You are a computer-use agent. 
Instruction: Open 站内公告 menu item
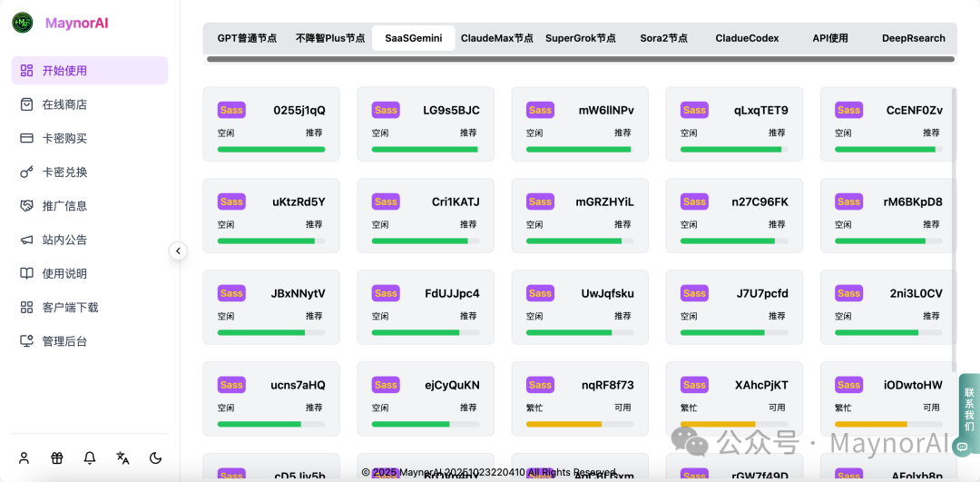[89, 240]
